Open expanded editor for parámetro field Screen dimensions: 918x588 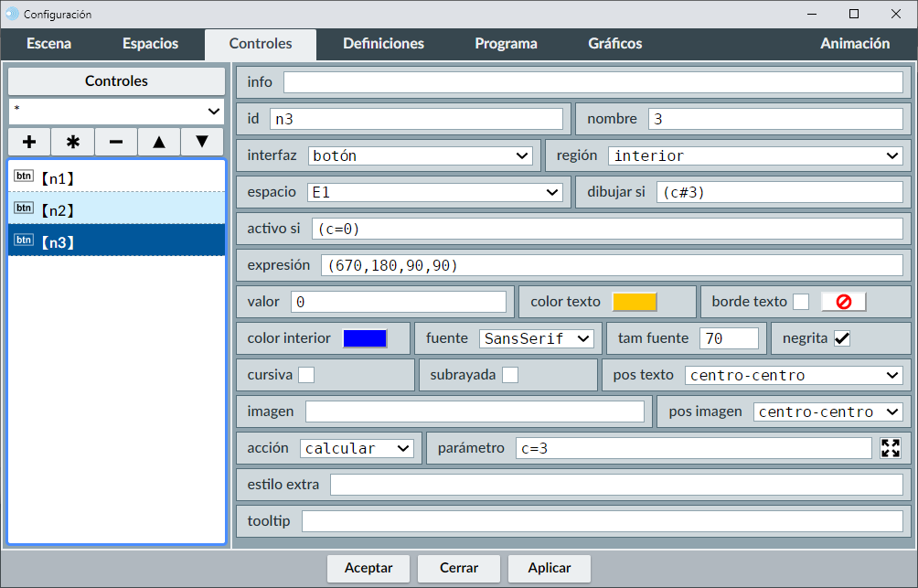tap(891, 448)
